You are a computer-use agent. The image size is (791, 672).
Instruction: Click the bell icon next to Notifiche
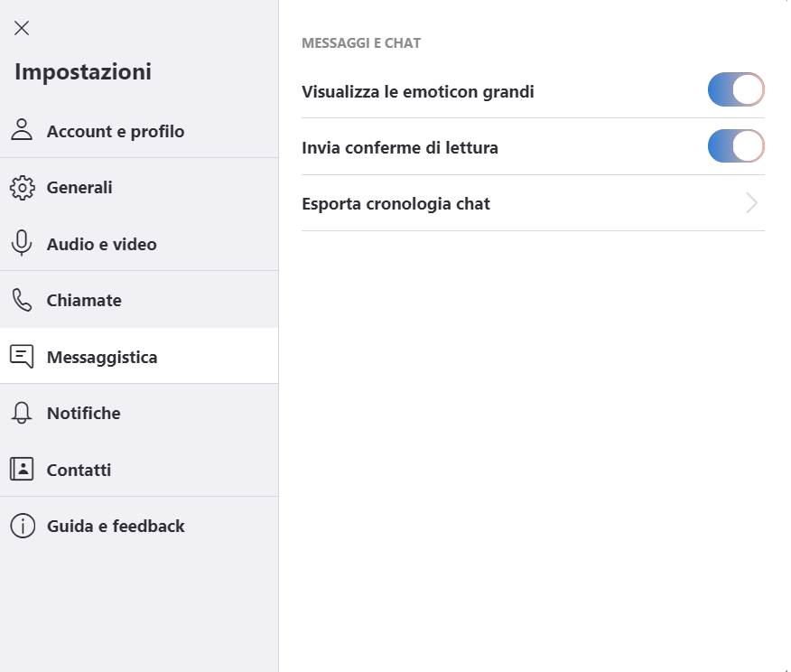[22, 413]
